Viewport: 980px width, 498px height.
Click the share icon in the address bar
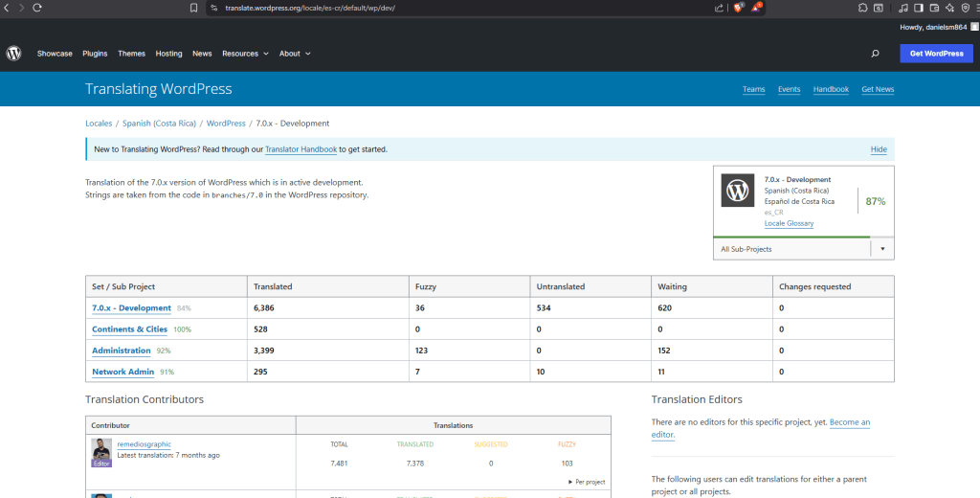[718, 8]
